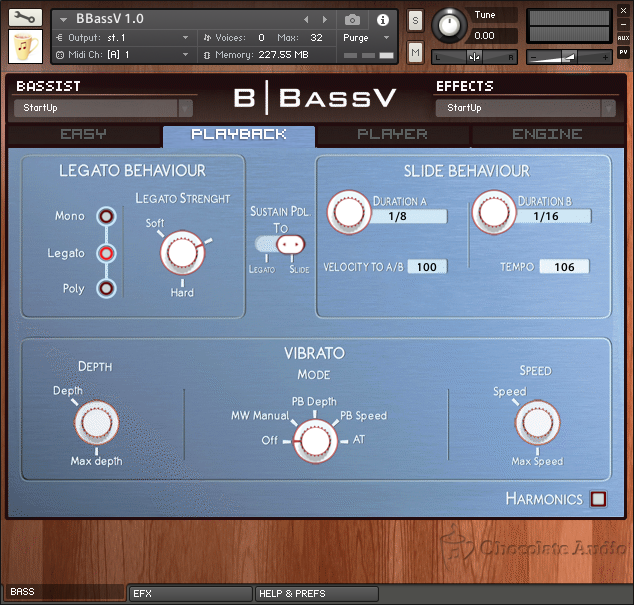Toggle the PV button
The width and height of the screenshot is (634, 605).
[623, 52]
